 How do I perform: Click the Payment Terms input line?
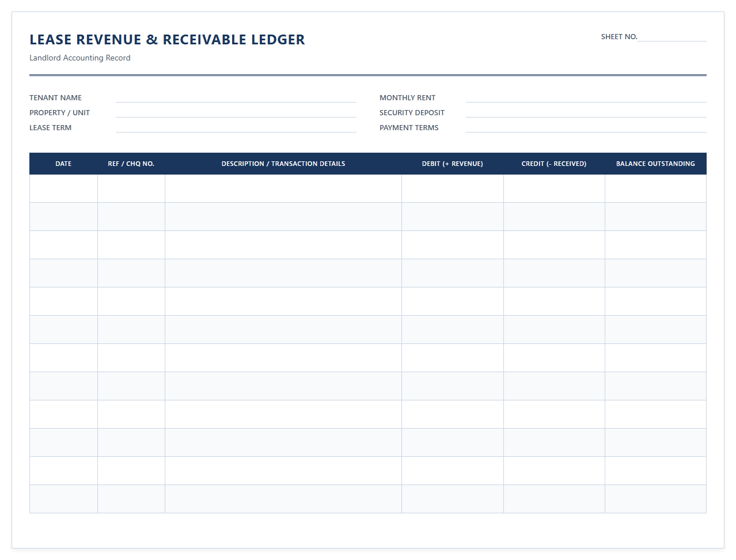point(586,127)
